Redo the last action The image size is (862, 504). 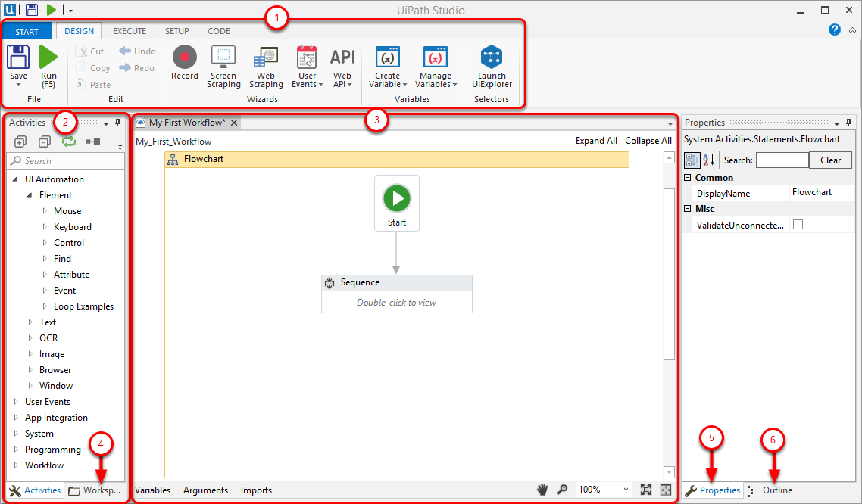[137, 68]
